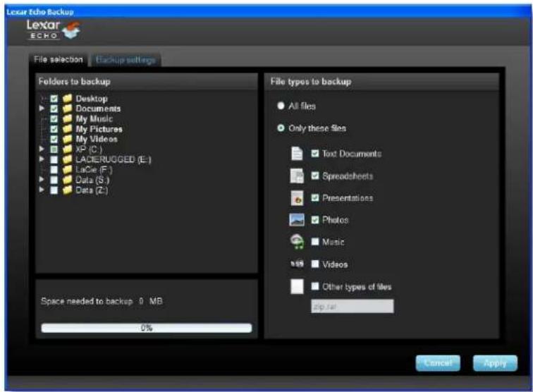Uncheck the Text Documents checkbox
This screenshot has width=533, height=392.
[x=315, y=153]
